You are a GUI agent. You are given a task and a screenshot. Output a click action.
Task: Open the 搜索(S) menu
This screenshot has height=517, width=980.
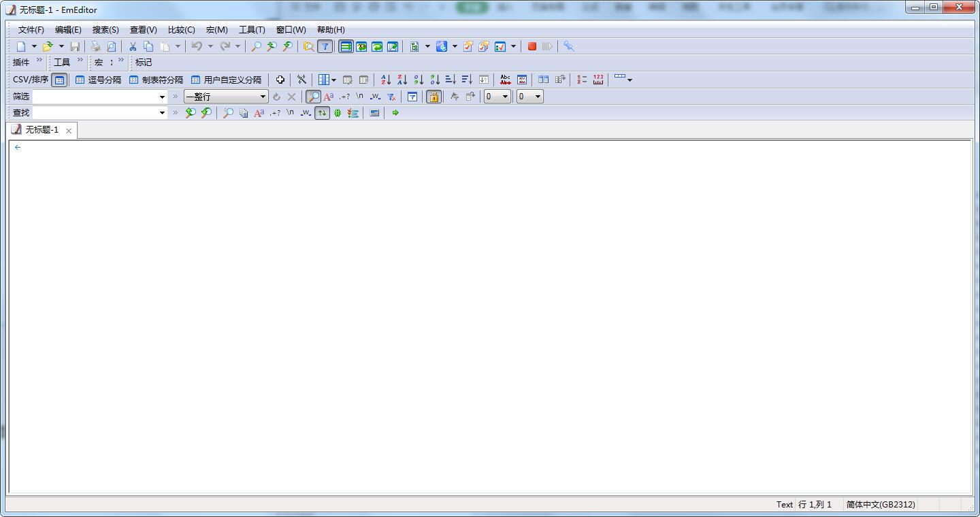(105, 30)
